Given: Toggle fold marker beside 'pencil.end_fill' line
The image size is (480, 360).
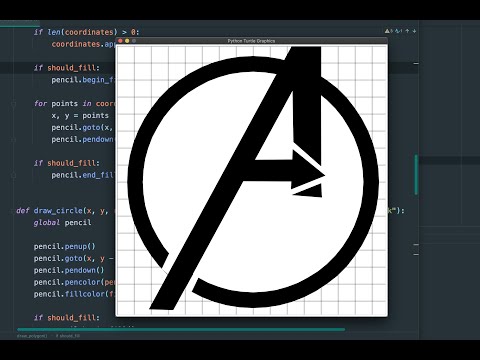Looking at the screenshot, I should click(x=14, y=175).
